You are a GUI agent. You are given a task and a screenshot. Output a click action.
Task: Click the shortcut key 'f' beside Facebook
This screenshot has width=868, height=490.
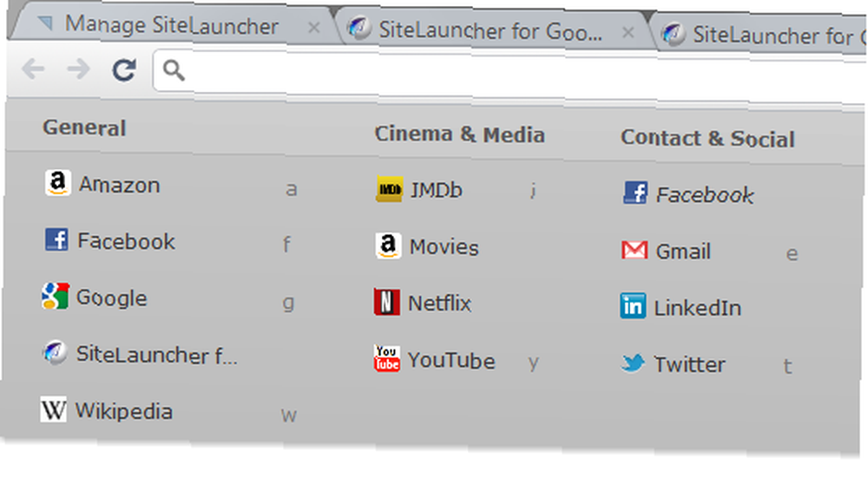click(286, 245)
